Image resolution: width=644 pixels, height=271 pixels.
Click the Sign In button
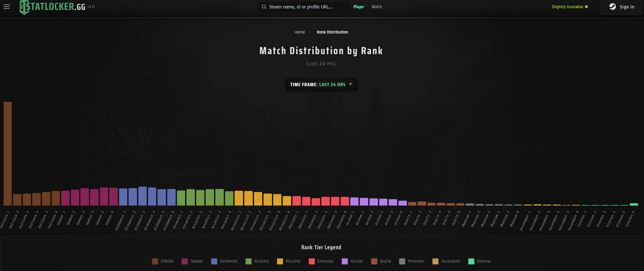(x=622, y=7)
